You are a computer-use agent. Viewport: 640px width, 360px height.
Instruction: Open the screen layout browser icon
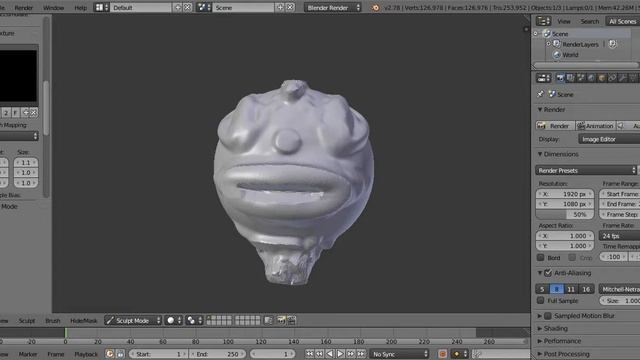click(x=101, y=7)
